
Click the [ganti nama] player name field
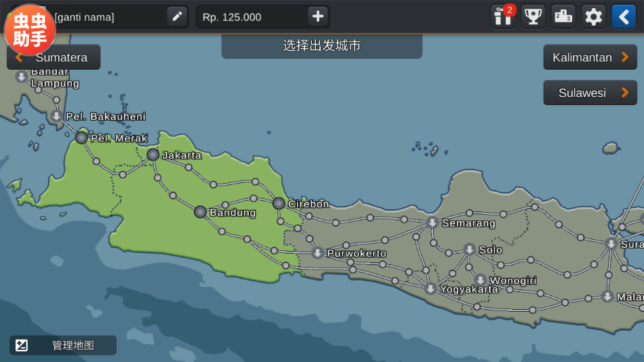click(x=108, y=17)
